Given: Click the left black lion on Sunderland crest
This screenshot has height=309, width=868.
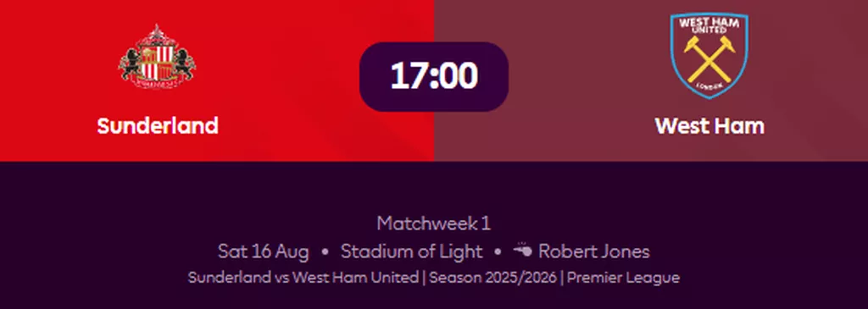Looking at the screenshot, I should [131, 63].
